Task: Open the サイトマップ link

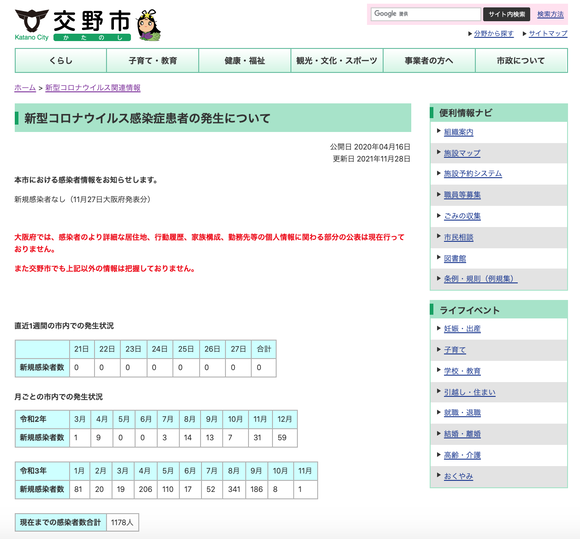Action: (547, 34)
